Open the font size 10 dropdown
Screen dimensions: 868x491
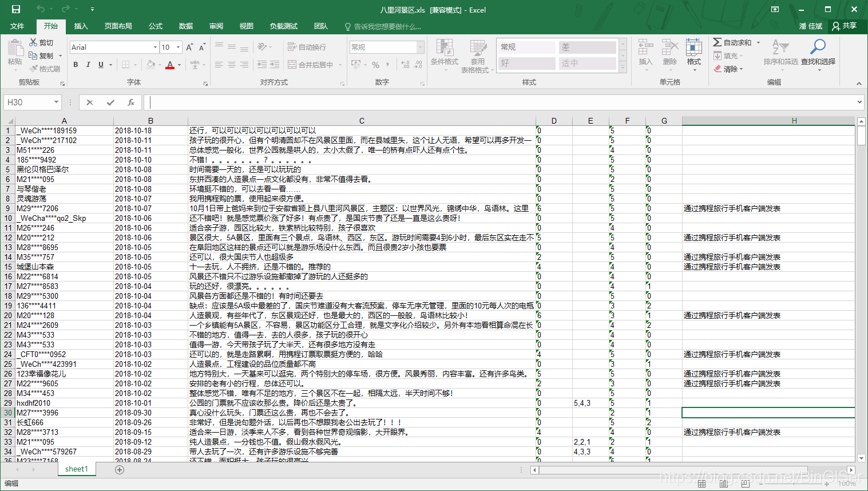(179, 47)
